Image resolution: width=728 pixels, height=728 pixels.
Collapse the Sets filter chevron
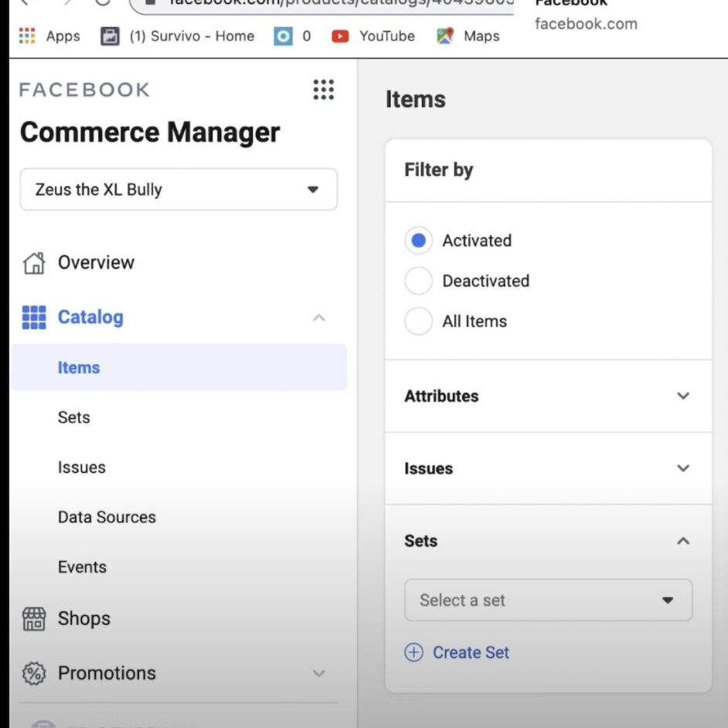coord(683,541)
